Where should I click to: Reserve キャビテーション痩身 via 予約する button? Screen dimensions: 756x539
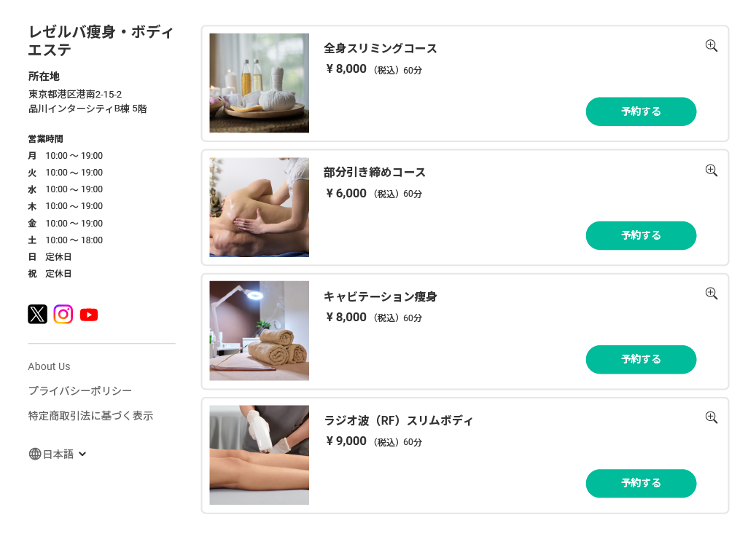point(641,359)
